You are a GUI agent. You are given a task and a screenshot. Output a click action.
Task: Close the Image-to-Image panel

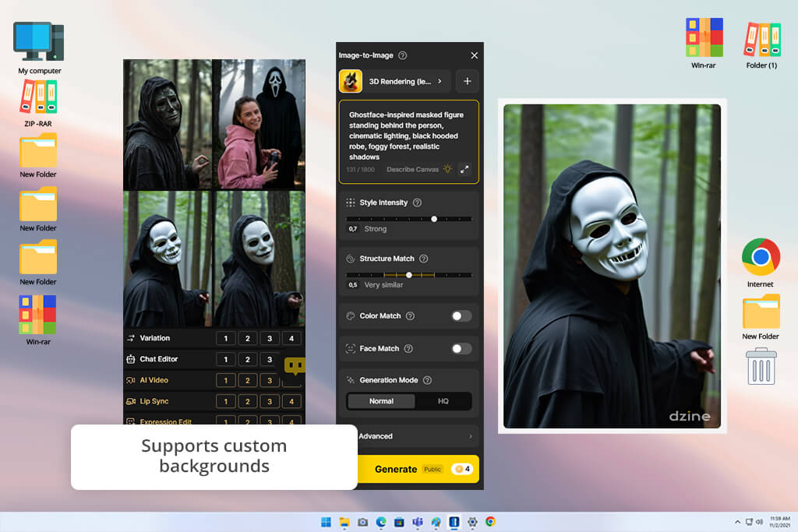[x=475, y=55]
